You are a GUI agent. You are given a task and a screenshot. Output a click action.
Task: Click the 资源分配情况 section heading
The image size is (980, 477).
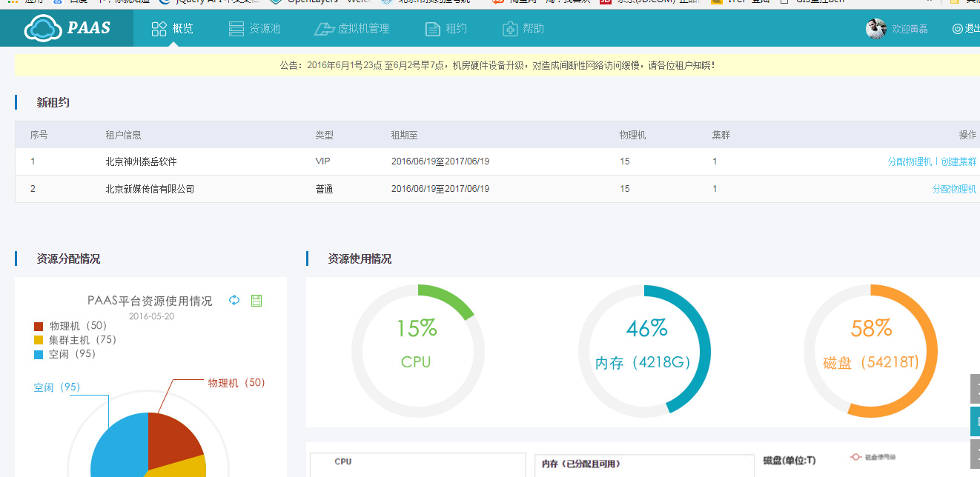pos(68,258)
